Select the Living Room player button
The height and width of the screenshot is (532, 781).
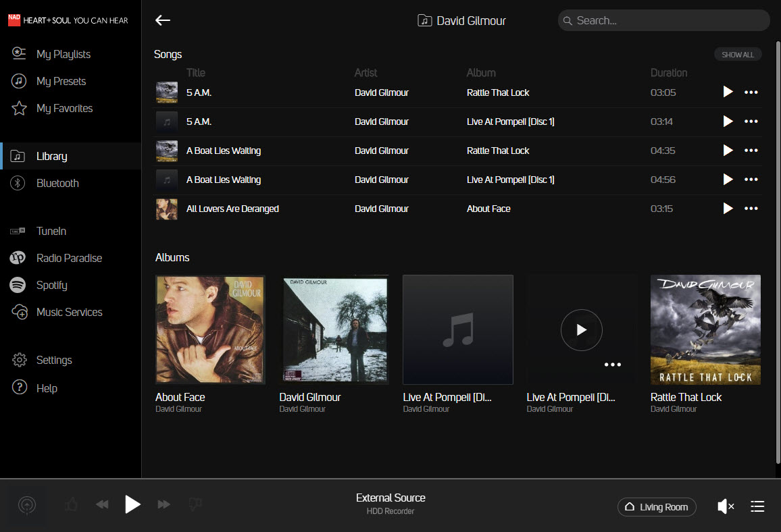657,507
